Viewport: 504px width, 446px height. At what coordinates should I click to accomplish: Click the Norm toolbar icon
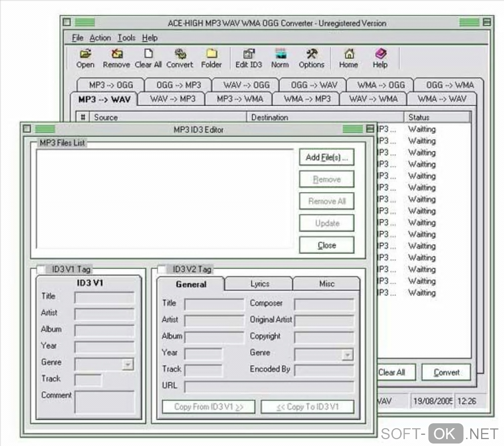pyautogui.click(x=280, y=58)
